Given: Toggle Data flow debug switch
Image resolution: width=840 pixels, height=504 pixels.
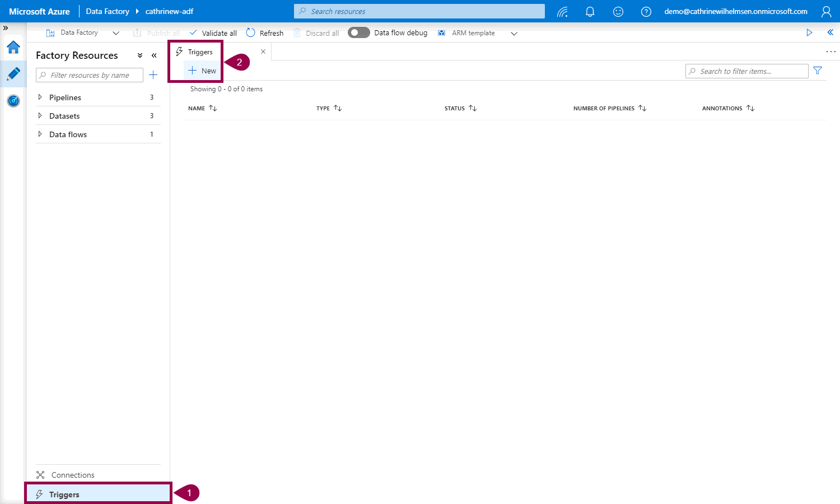Looking at the screenshot, I should (358, 33).
